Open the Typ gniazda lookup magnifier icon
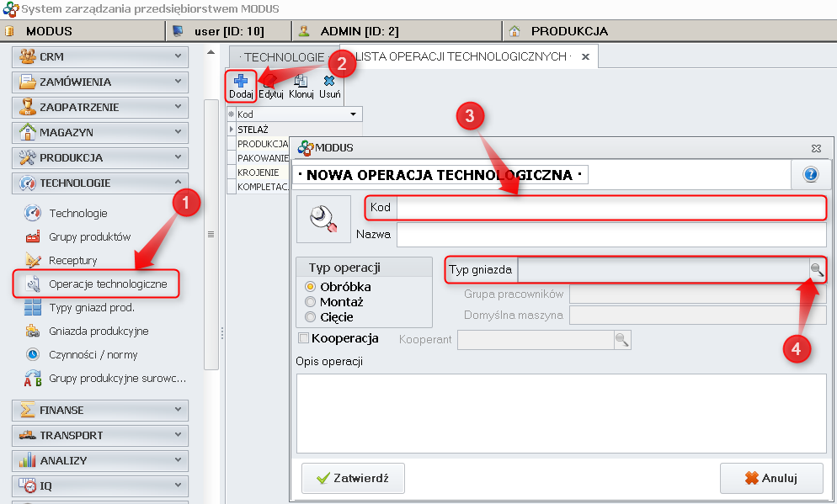837x504 pixels. click(816, 269)
